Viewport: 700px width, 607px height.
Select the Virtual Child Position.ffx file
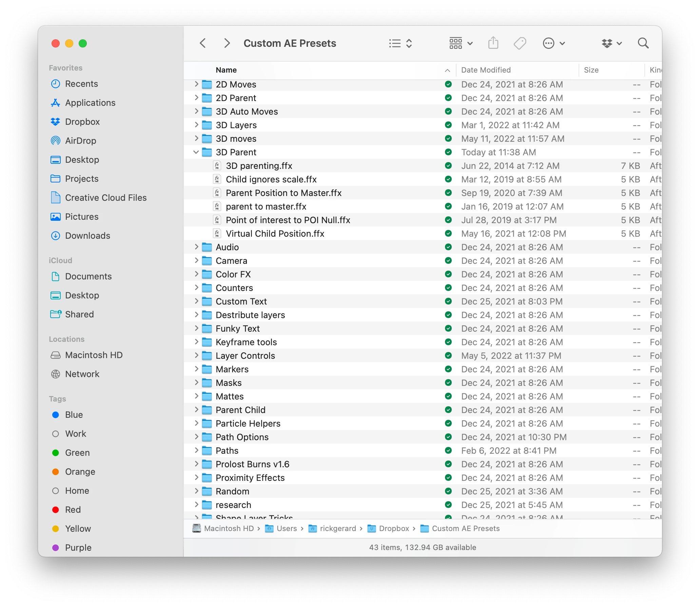pyautogui.click(x=275, y=234)
